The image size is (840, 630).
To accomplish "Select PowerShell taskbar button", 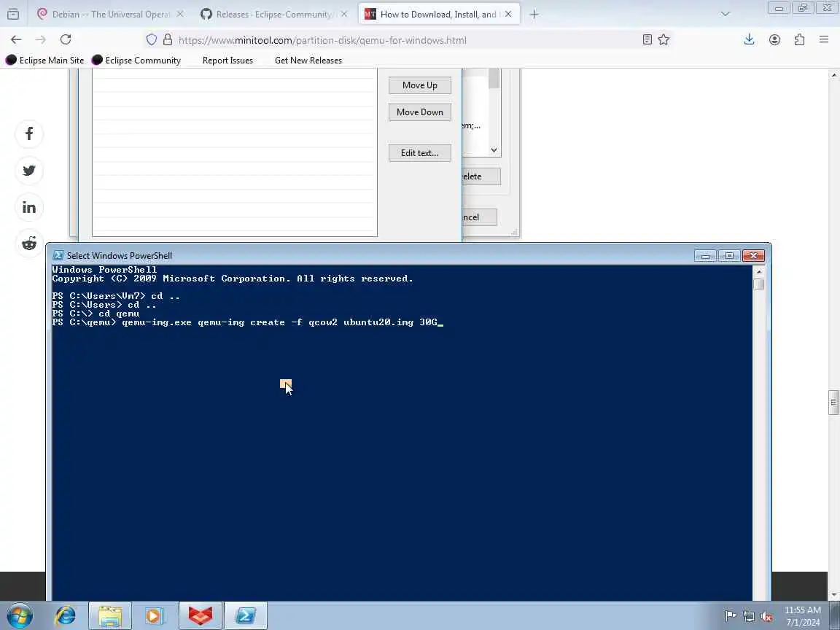I will click(245, 615).
